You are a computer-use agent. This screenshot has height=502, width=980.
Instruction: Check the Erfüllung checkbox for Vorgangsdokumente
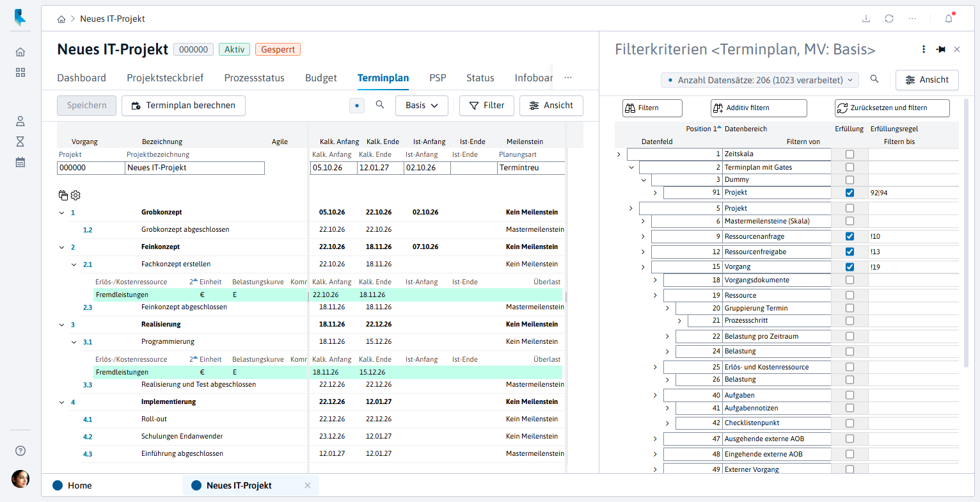click(850, 280)
